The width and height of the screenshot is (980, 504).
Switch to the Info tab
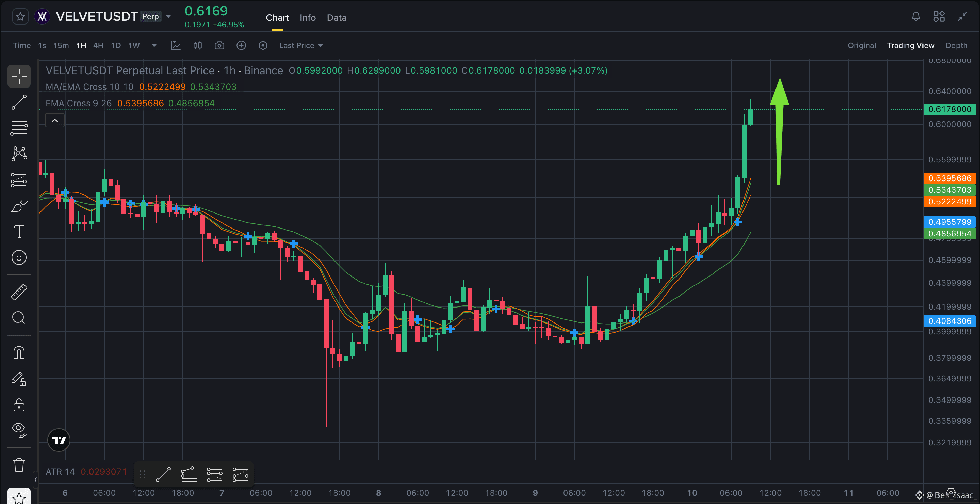point(308,17)
